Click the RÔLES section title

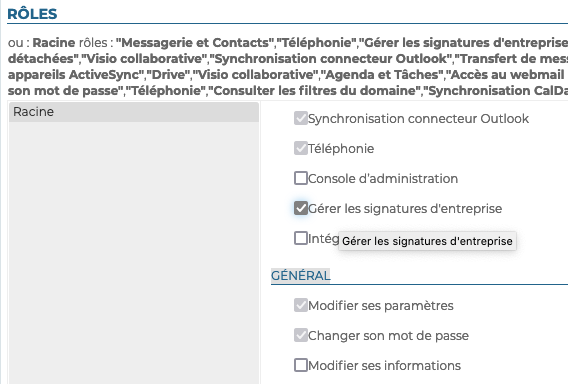[32, 14]
